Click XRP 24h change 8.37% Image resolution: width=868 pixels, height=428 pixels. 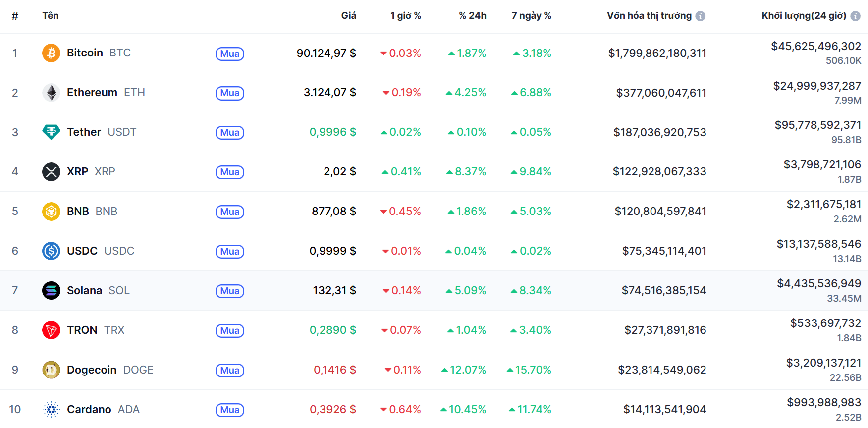[466, 172]
